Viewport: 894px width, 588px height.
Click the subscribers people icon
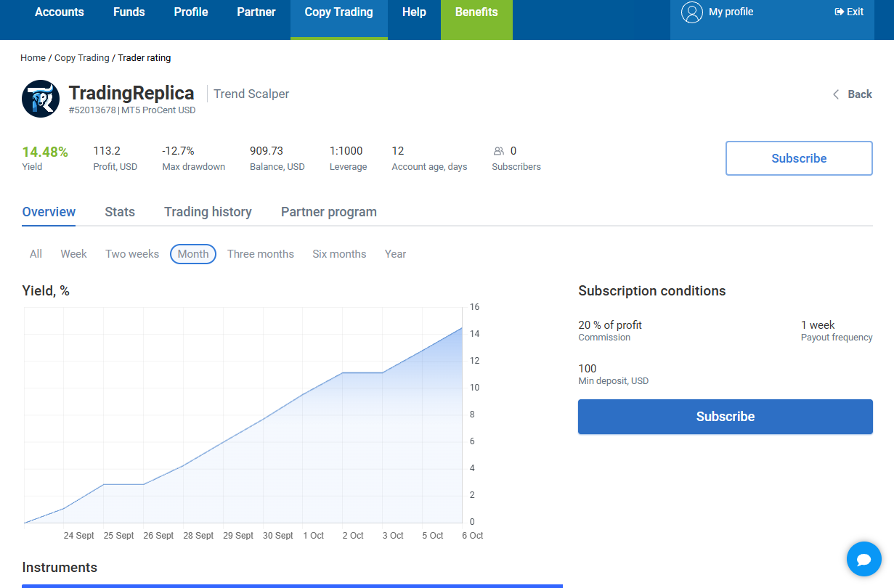pyautogui.click(x=499, y=151)
